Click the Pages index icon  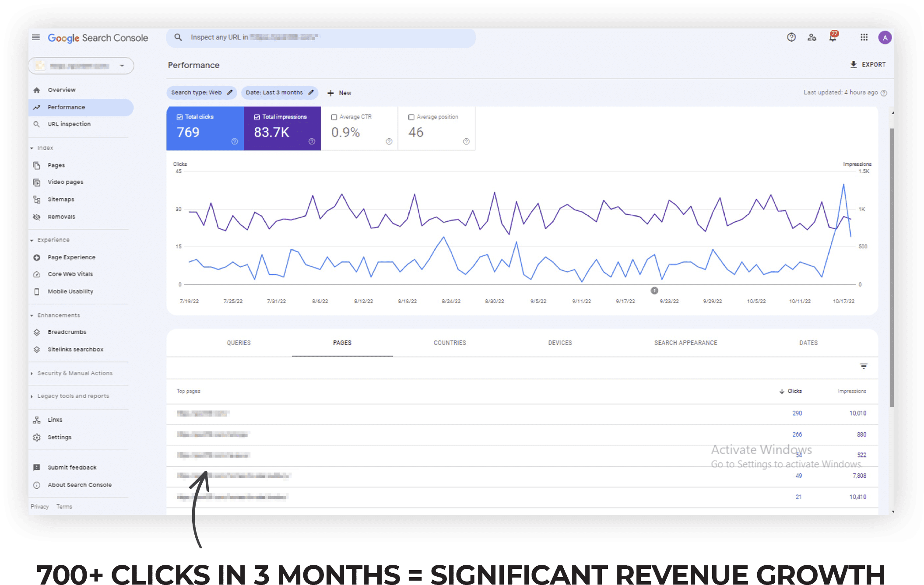tap(37, 165)
